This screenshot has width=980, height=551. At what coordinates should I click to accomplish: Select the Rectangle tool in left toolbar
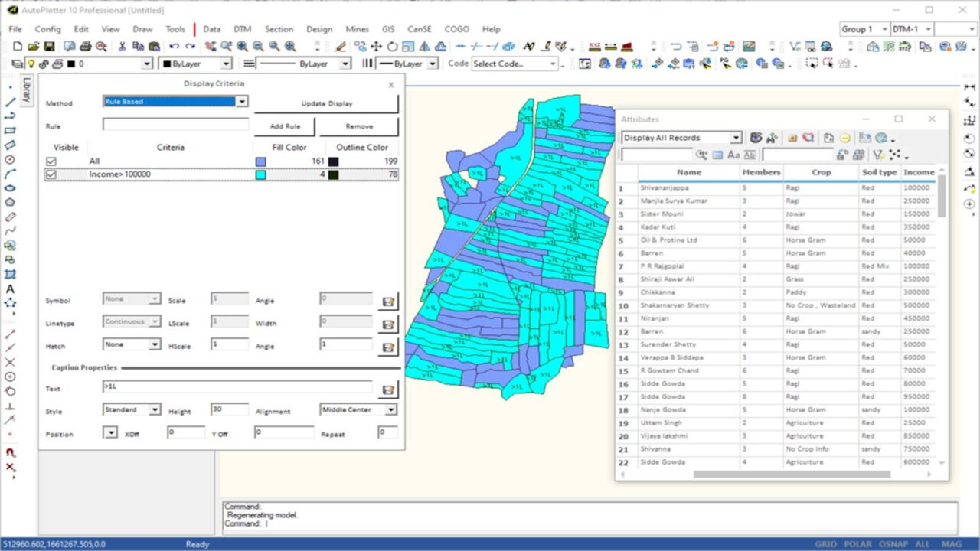[x=11, y=131]
